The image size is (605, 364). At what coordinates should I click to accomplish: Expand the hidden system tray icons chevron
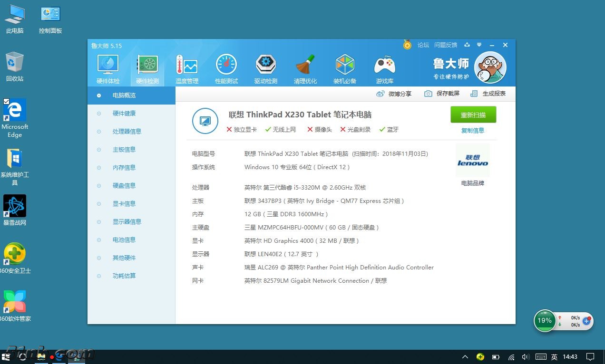pyautogui.click(x=466, y=357)
